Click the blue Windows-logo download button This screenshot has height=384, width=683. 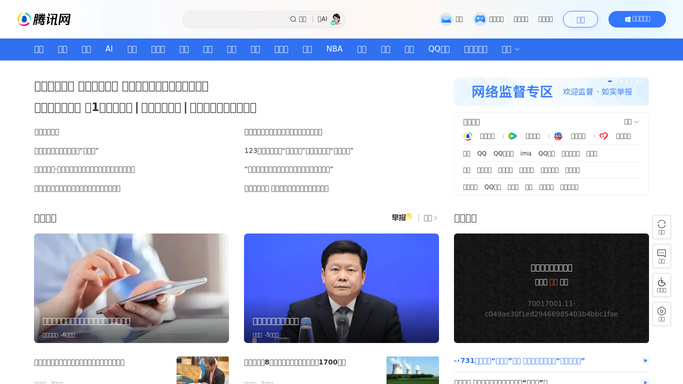click(637, 19)
